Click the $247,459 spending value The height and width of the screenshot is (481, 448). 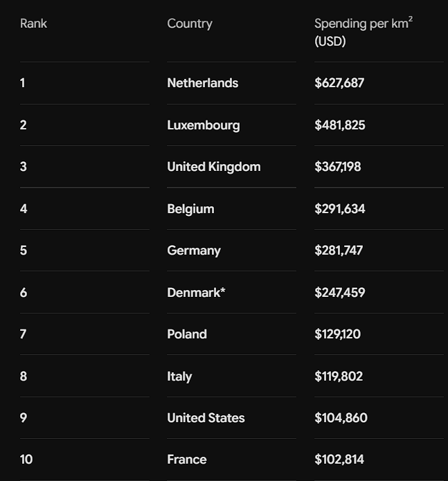click(340, 293)
